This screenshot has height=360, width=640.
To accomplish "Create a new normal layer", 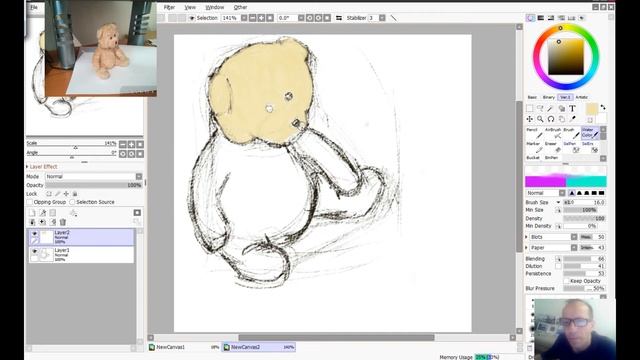I will tap(32, 213).
